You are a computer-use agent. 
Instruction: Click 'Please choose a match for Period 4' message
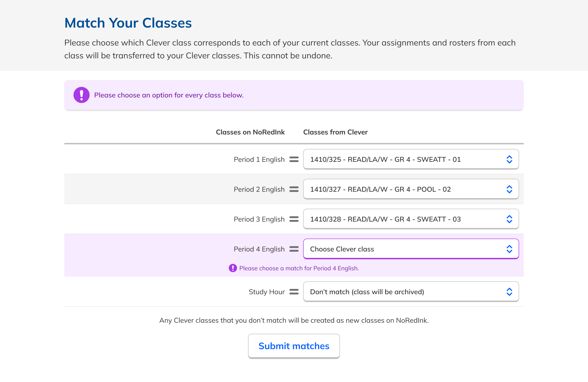(x=299, y=268)
